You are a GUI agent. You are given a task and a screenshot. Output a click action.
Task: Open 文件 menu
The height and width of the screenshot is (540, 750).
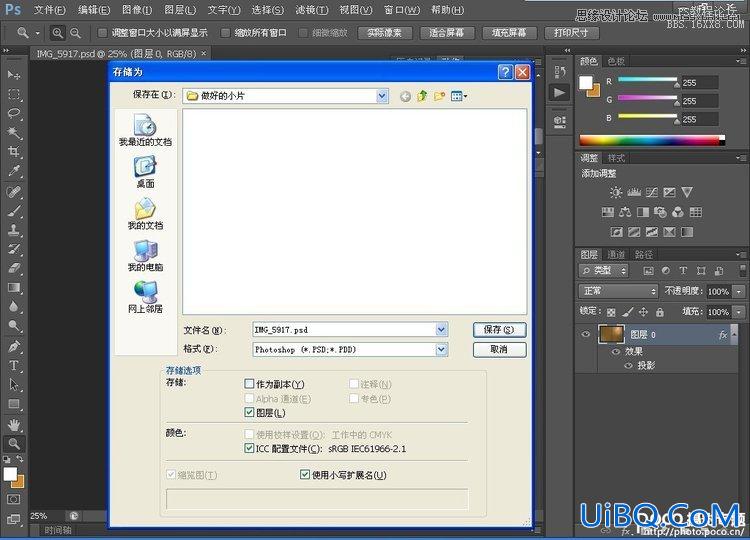tap(49, 10)
